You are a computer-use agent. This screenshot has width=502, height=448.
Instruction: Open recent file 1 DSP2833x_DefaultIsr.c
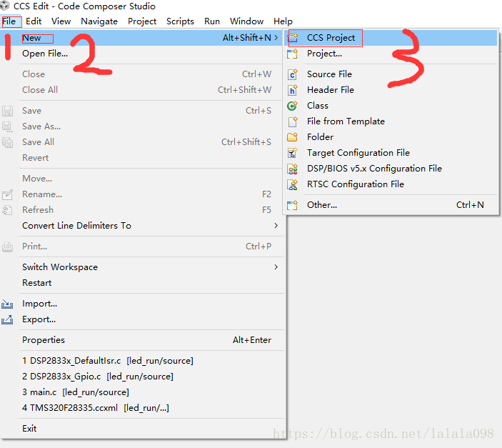(141, 361)
